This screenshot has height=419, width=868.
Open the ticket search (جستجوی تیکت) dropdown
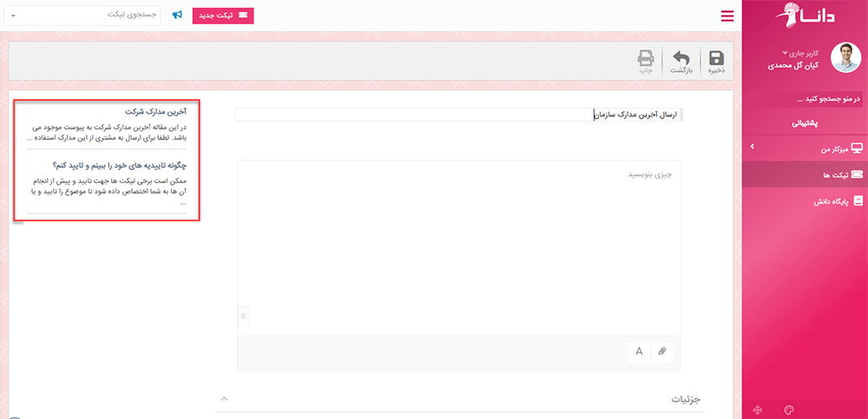[82, 16]
